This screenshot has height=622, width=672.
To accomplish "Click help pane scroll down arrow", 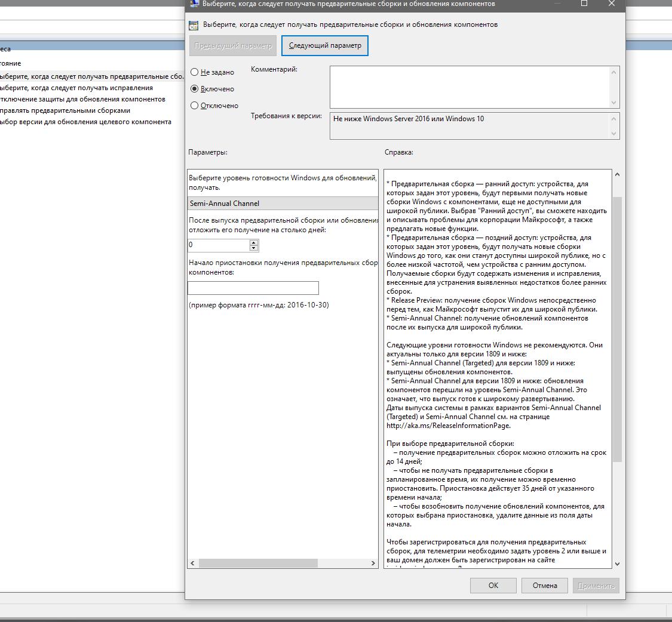I will [x=617, y=564].
